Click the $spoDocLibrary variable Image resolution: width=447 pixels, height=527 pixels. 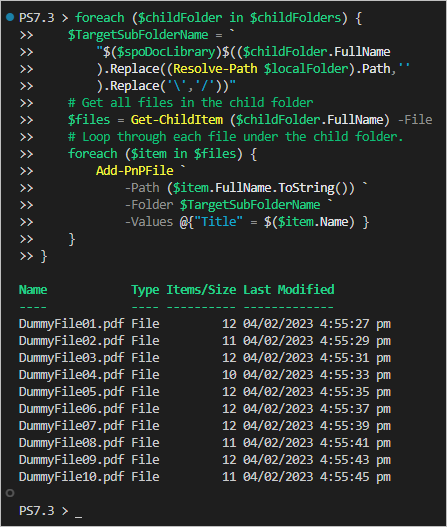tap(166, 52)
